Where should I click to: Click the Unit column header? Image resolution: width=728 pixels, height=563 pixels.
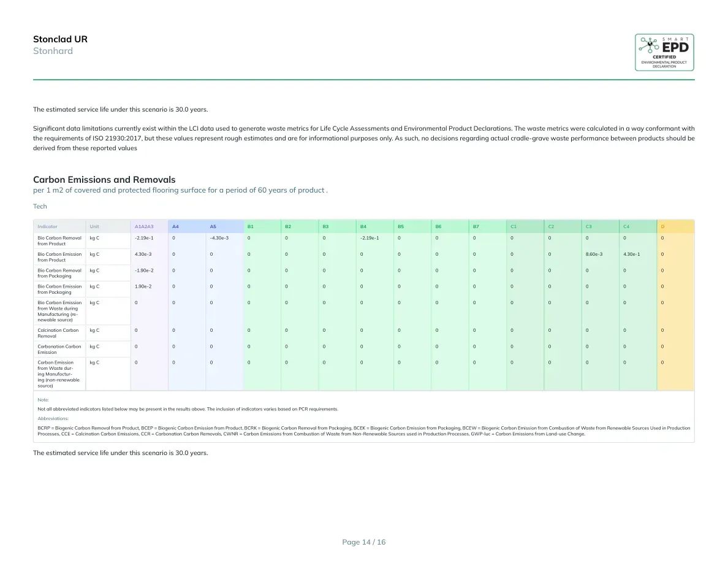(94, 227)
